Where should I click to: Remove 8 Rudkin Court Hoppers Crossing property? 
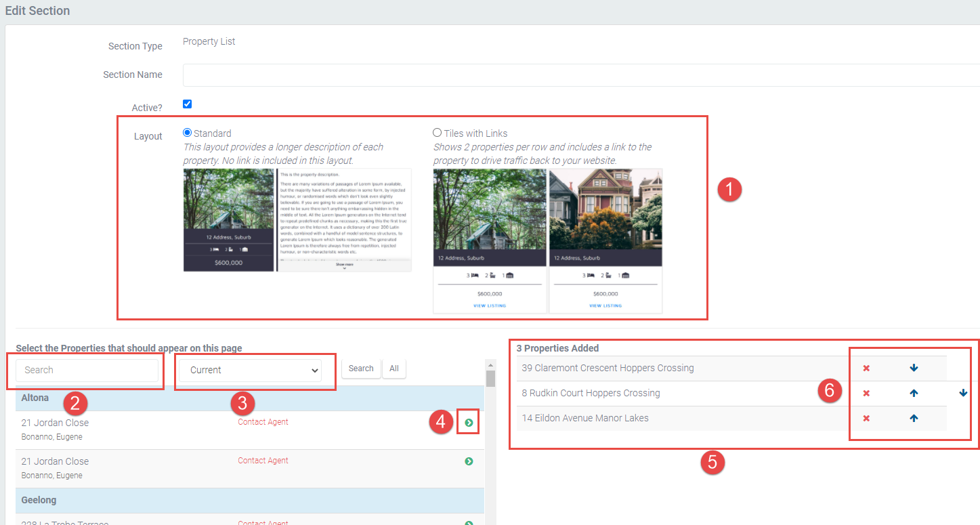coord(866,394)
